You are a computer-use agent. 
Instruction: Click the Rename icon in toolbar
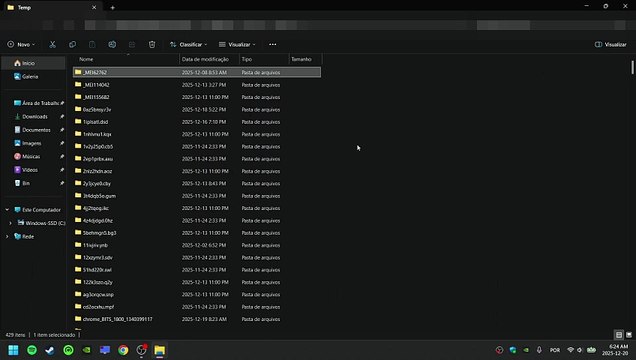click(x=112, y=45)
